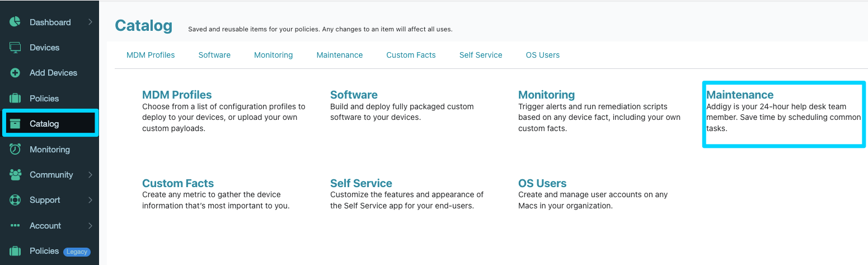Click the Dashboard pie chart icon

click(x=15, y=22)
